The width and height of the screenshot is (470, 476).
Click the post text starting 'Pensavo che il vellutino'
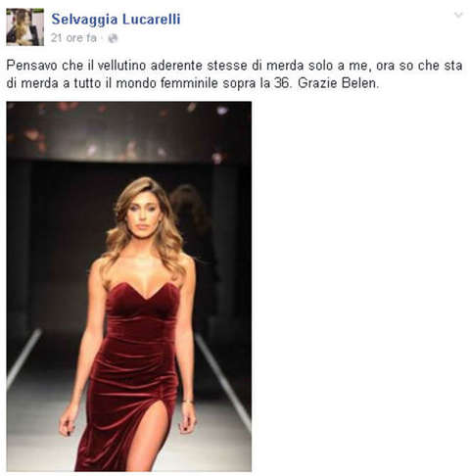coord(234,74)
